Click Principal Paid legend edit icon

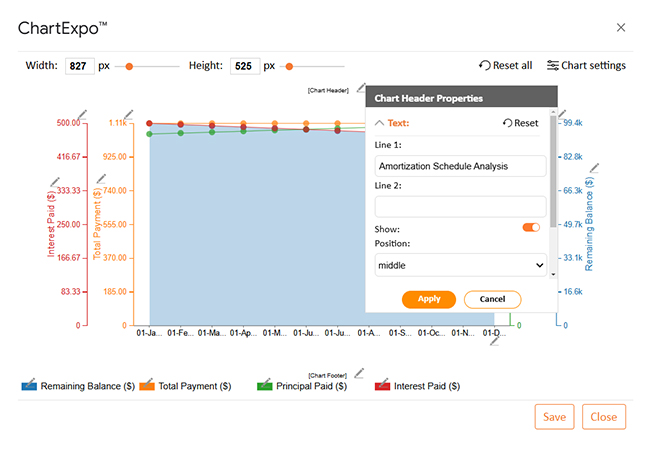coord(265,384)
